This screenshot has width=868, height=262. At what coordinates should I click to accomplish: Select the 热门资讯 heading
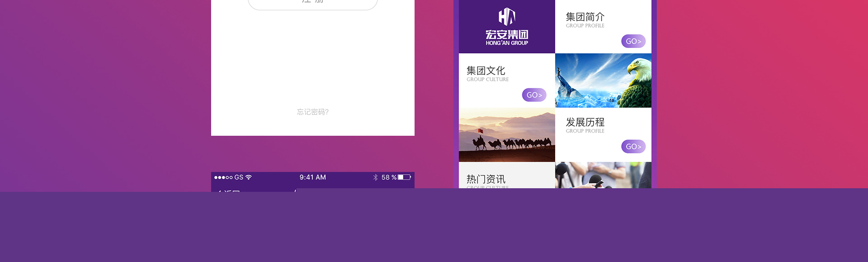coord(486,179)
